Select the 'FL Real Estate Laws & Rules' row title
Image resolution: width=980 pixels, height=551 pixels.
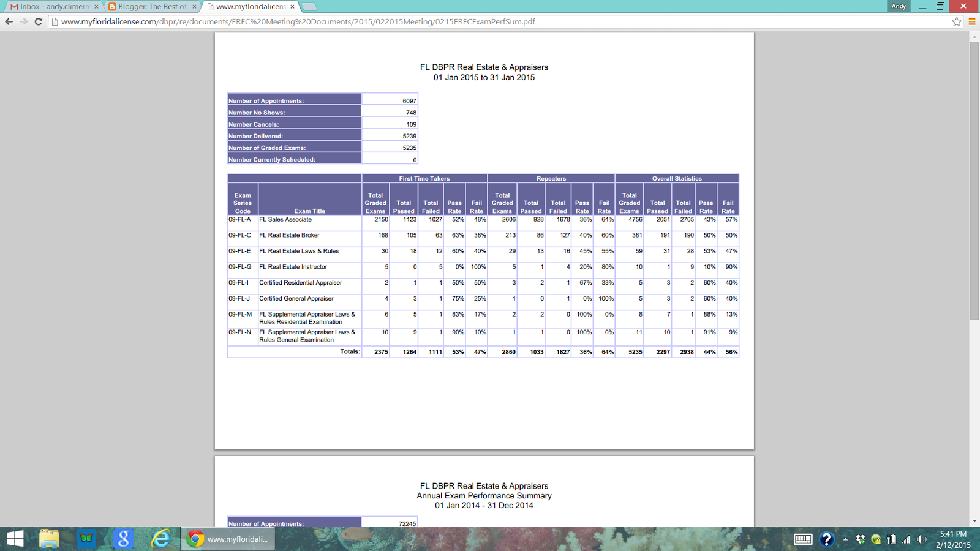pyautogui.click(x=299, y=251)
